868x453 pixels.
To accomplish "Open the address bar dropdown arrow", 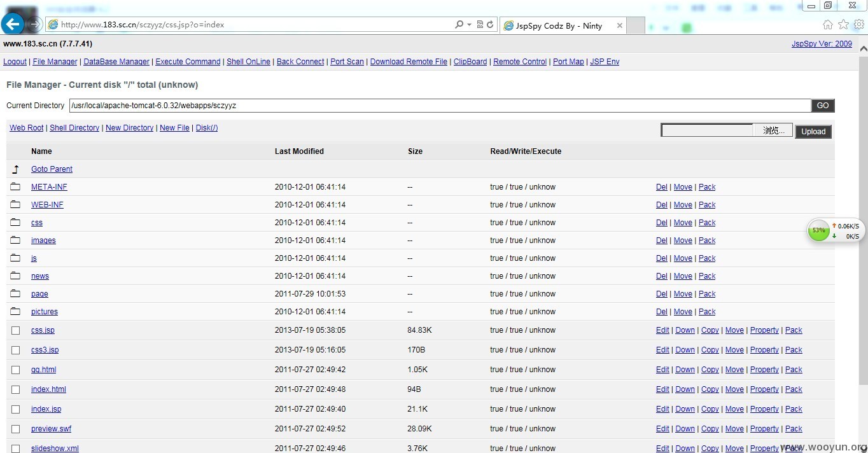I will 470,25.
